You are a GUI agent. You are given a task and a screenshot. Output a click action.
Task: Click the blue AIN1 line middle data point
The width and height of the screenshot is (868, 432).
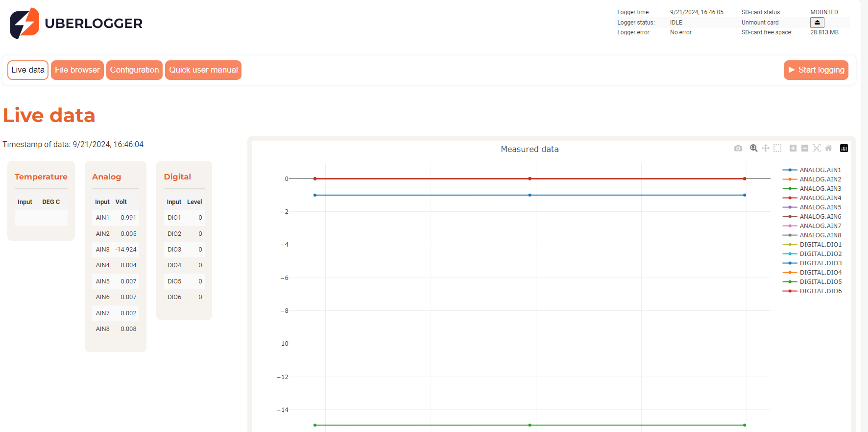point(530,195)
